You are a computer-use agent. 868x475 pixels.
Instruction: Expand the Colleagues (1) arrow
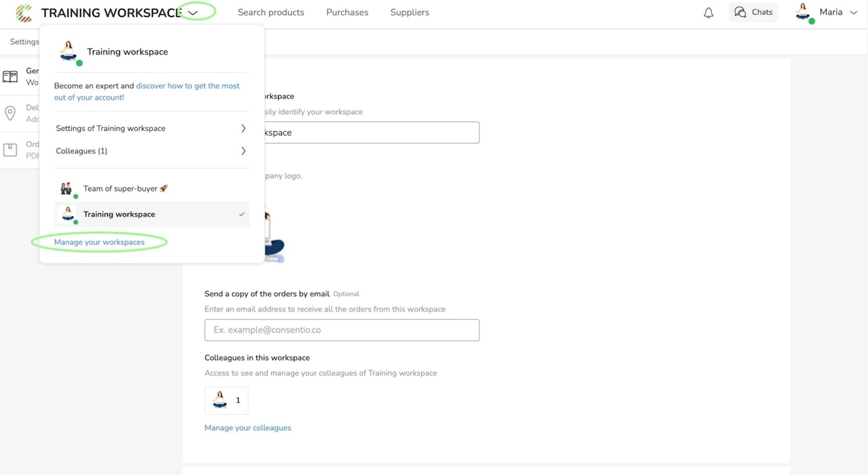click(x=243, y=151)
